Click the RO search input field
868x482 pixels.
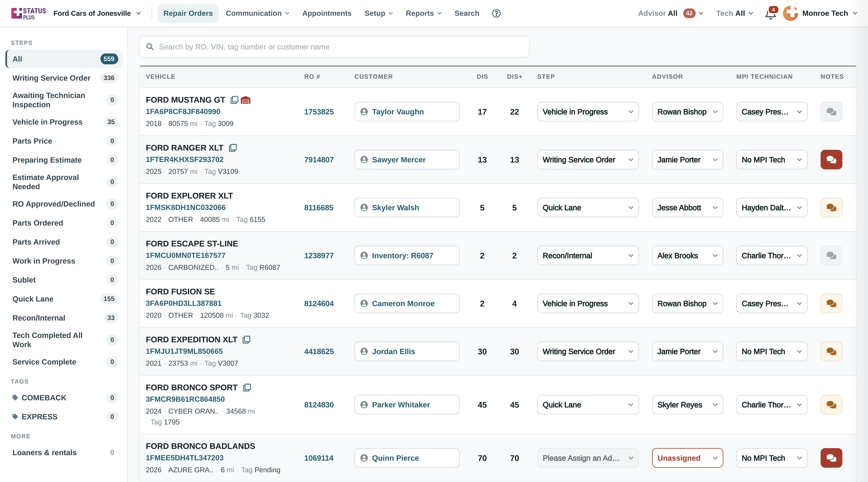[x=334, y=46]
